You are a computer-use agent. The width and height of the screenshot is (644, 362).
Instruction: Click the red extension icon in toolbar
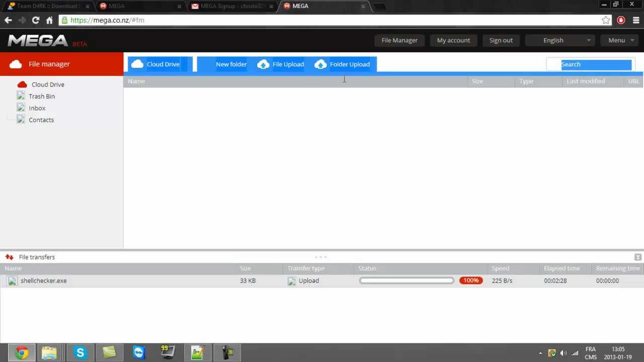(x=621, y=20)
